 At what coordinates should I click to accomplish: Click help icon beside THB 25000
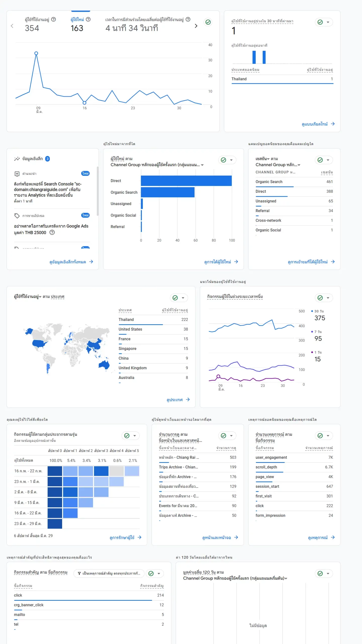pyautogui.click(x=52, y=232)
